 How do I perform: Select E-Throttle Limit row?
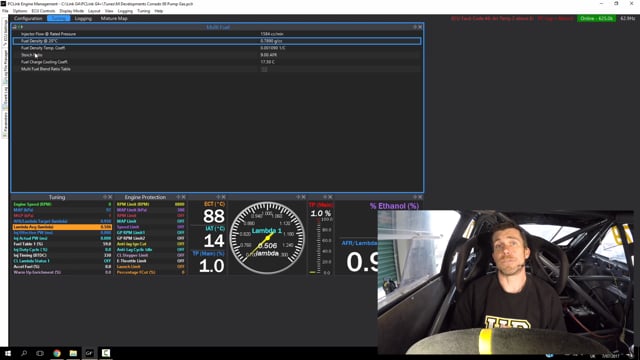click(151, 261)
